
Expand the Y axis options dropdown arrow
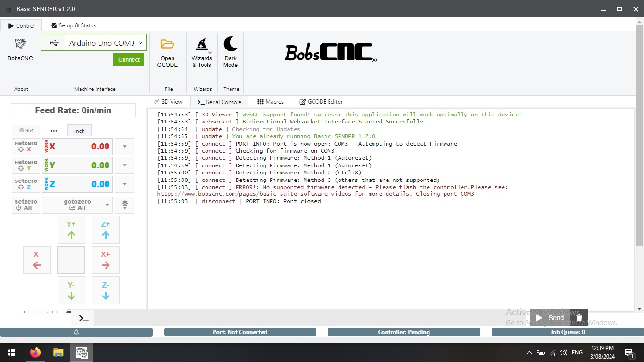tap(124, 165)
